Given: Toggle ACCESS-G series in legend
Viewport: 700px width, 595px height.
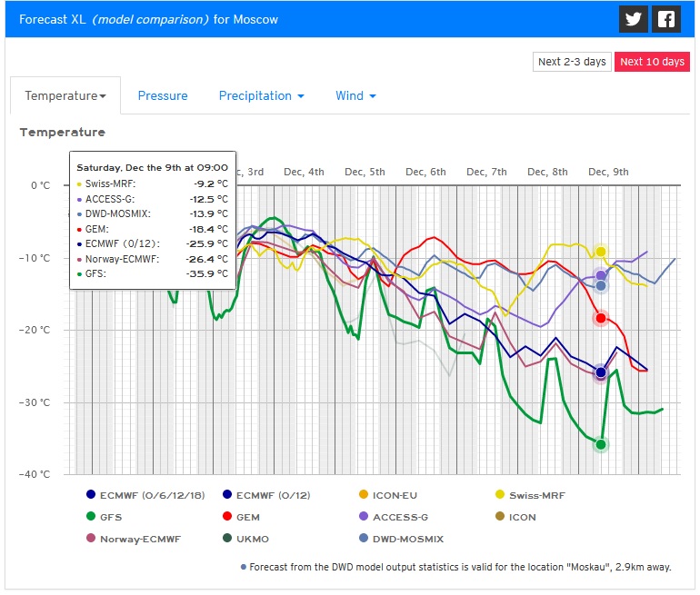Looking at the screenshot, I should click(x=394, y=517).
